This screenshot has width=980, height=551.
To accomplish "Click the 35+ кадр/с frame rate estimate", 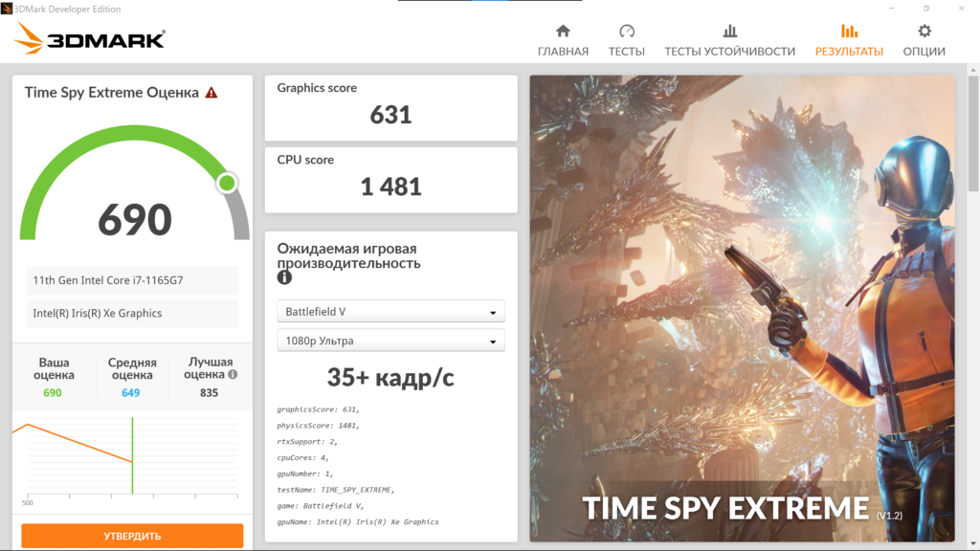I will [x=390, y=377].
